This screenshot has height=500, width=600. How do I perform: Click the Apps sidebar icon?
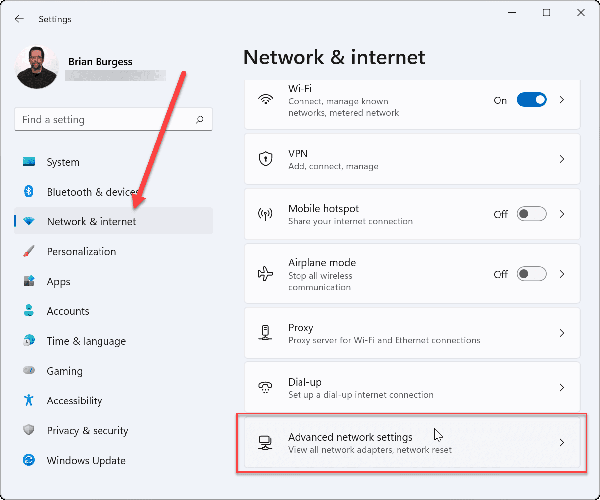click(x=29, y=281)
